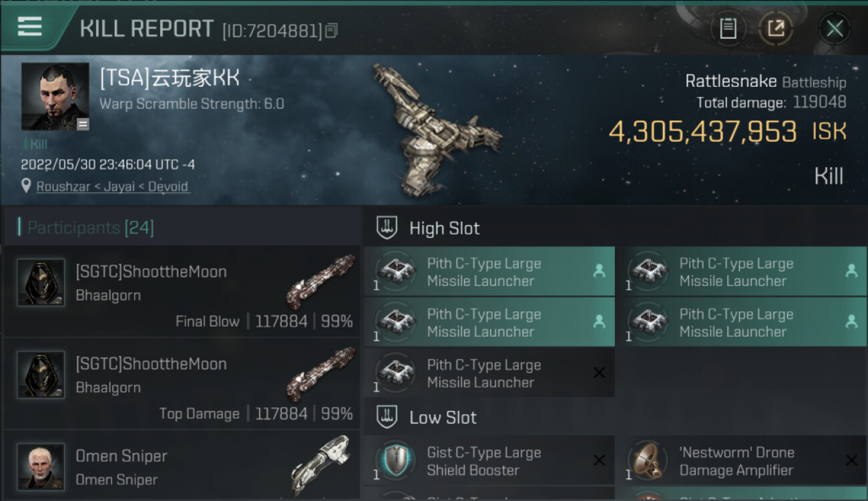Select Final Blow ShoottheMoon participant row
Image resolution: width=868 pixels, height=501 pixels.
[x=182, y=291]
